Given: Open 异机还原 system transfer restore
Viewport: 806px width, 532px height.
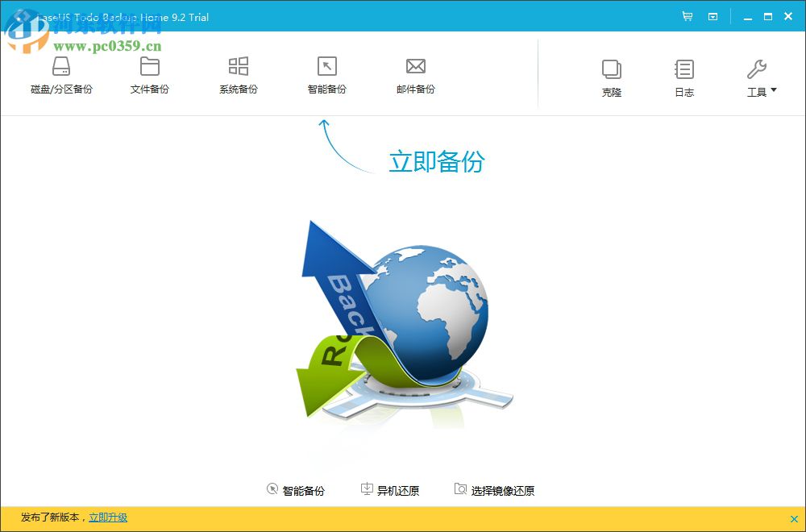Looking at the screenshot, I should [390, 488].
